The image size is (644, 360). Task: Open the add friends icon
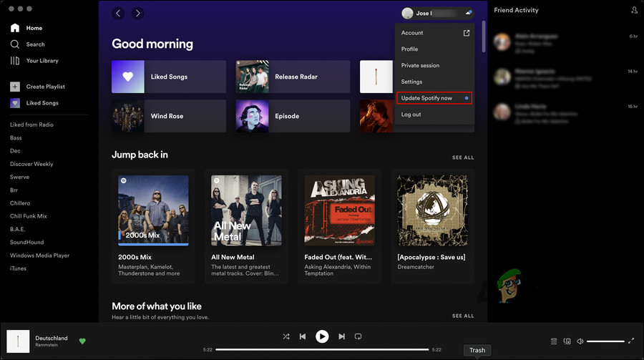point(634,10)
